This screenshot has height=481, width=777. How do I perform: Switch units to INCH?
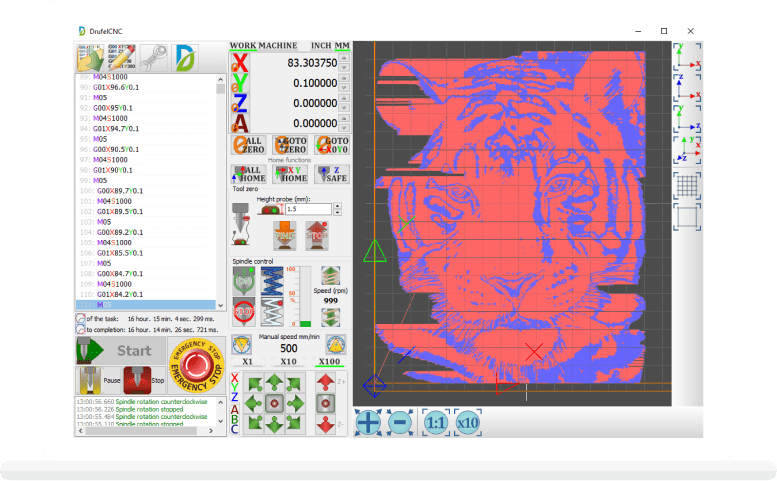point(321,46)
